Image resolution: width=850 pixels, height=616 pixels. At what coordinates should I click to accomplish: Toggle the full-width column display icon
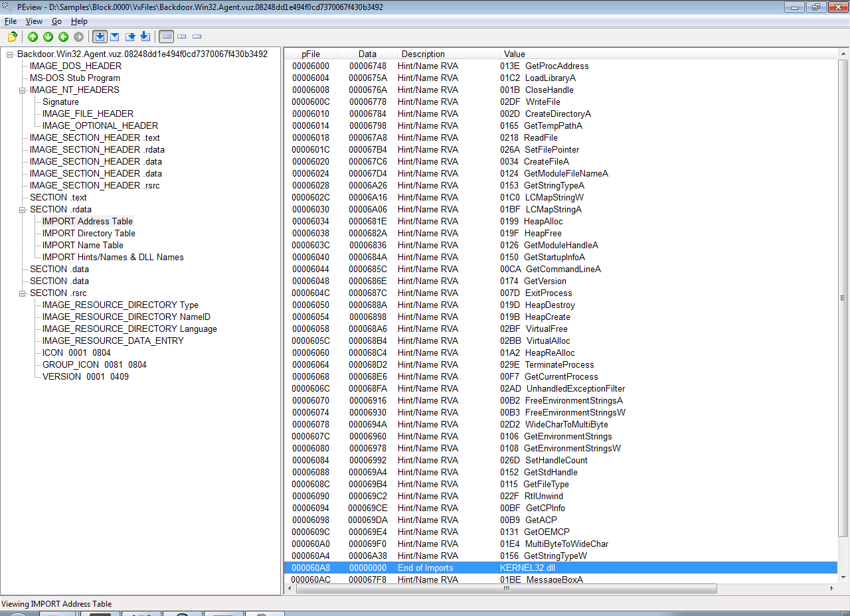[167, 37]
